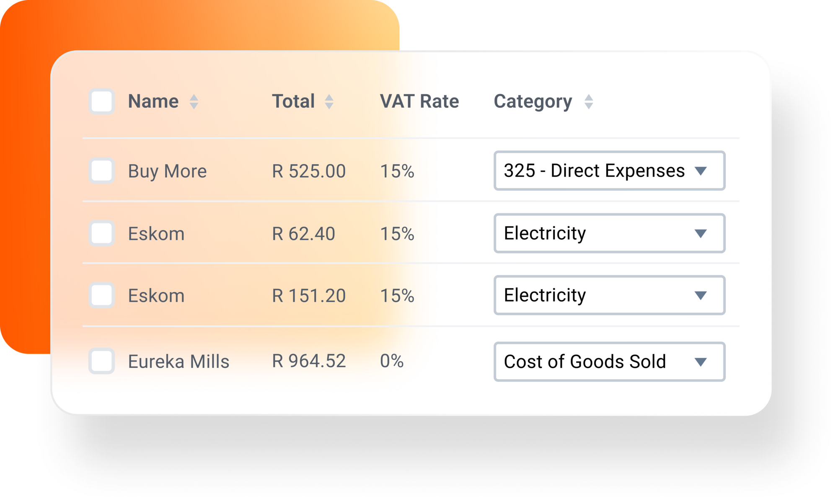Click the Total column header

[293, 101]
